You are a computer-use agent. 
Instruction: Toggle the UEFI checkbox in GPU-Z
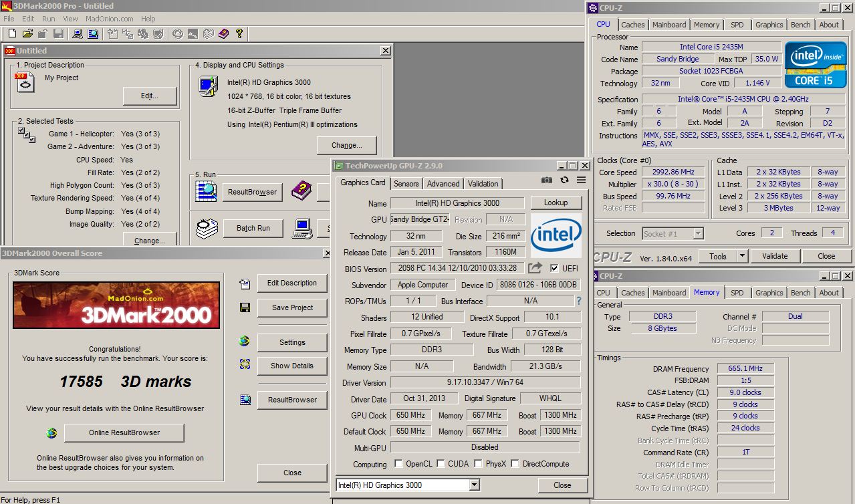[554, 268]
